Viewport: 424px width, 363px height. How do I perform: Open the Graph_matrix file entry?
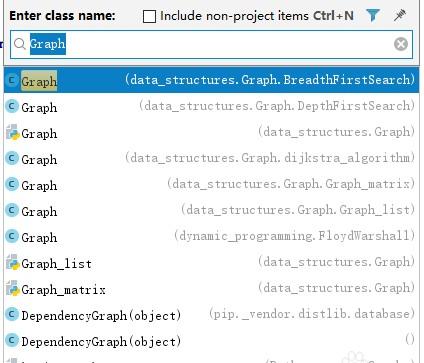pos(212,289)
